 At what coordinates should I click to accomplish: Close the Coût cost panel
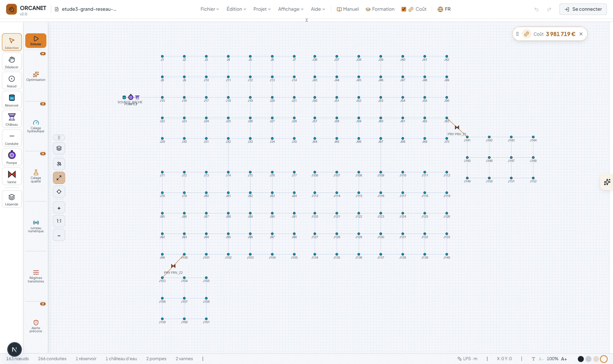[581, 34]
